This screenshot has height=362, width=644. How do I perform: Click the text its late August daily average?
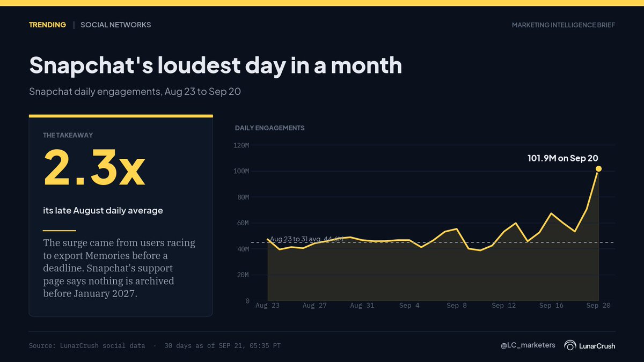[x=103, y=211]
